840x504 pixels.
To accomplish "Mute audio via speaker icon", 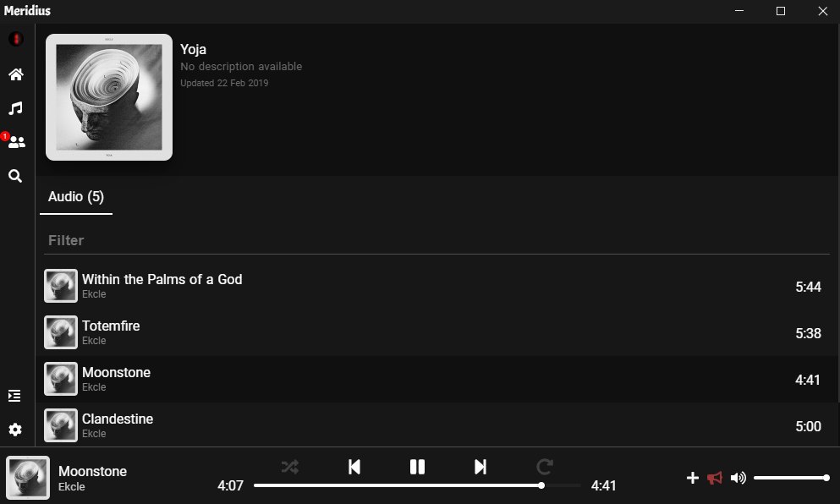I will [738, 478].
